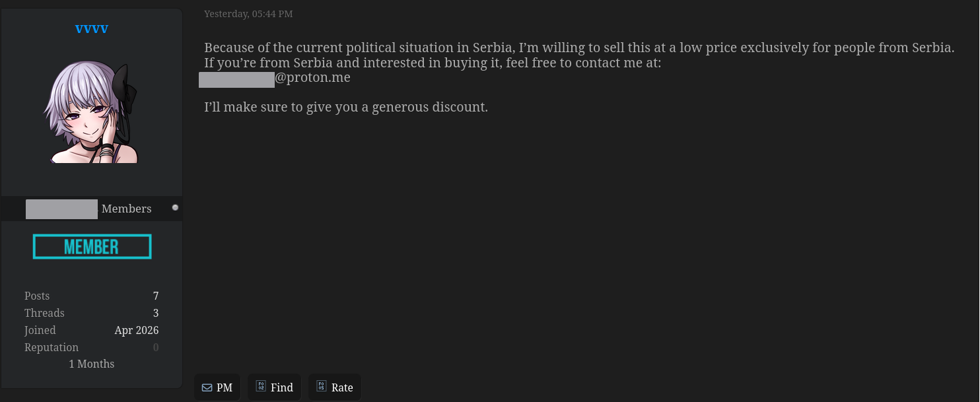The width and height of the screenshot is (980, 402).
Task: Open the vvvv username profile link
Action: point(92,28)
